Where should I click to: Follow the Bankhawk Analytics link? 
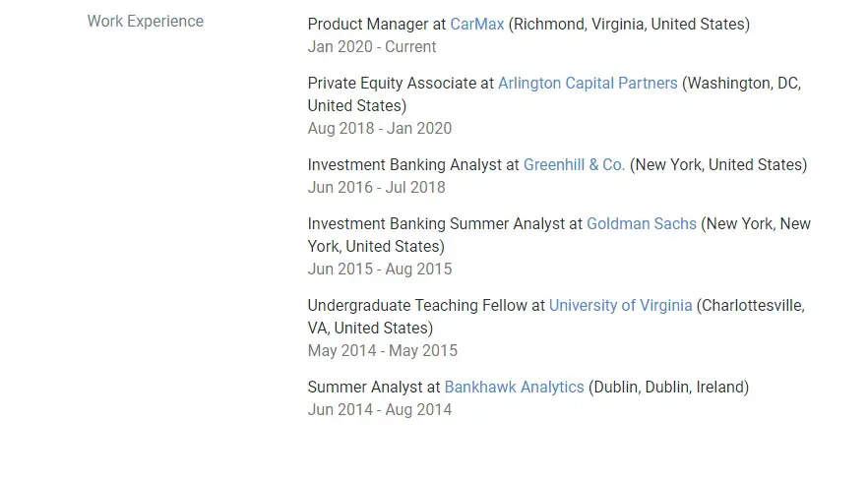click(515, 388)
